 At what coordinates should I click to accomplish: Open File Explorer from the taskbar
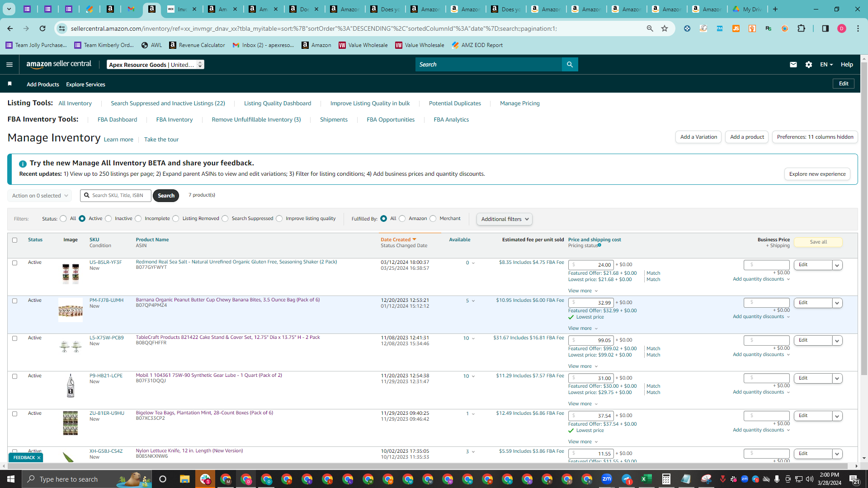(184, 479)
